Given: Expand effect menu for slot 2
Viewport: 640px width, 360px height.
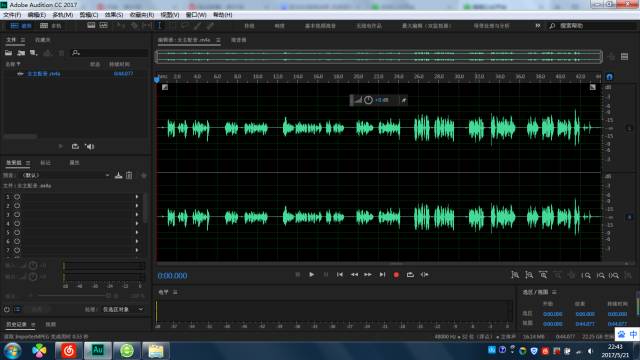Looking at the screenshot, I should pyautogui.click(x=137, y=206).
